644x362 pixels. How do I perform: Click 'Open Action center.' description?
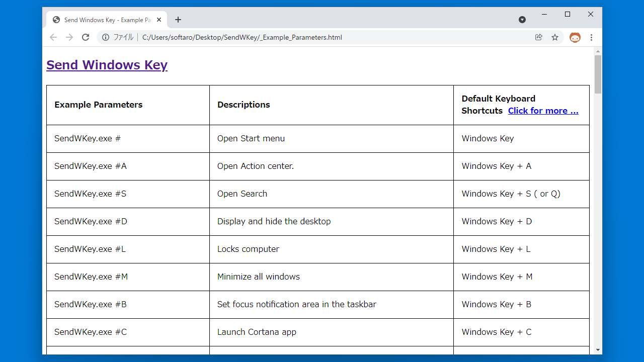[x=256, y=166]
